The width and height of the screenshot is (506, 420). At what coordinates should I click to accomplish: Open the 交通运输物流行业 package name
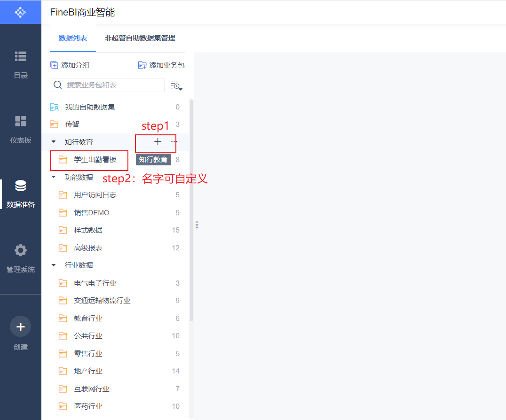tap(103, 301)
